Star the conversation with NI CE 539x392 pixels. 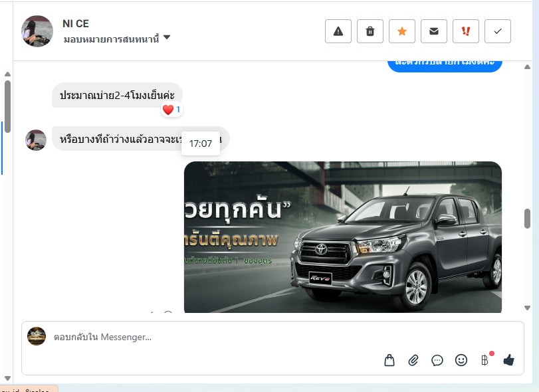tap(402, 31)
